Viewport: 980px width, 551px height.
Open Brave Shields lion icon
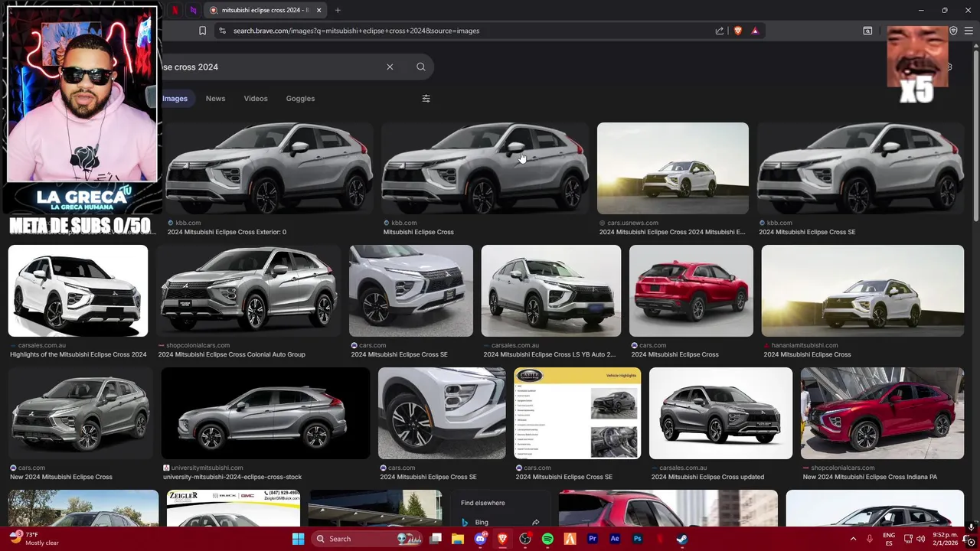pyautogui.click(x=738, y=31)
